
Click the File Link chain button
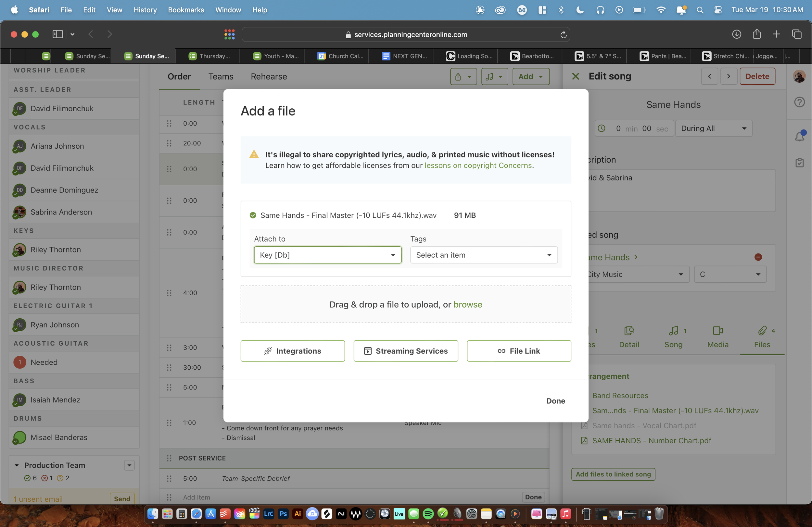click(x=519, y=351)
